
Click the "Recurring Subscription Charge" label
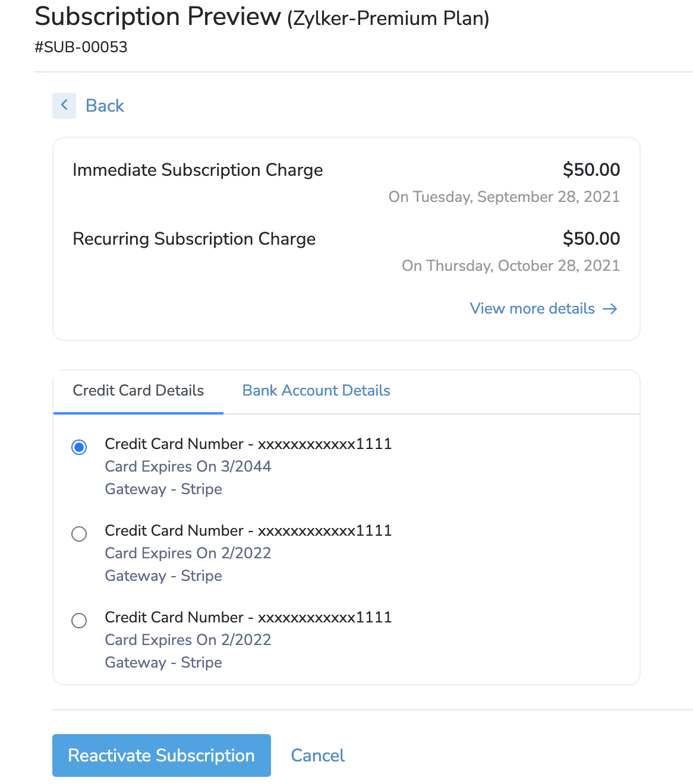click(x=194, y=239)
